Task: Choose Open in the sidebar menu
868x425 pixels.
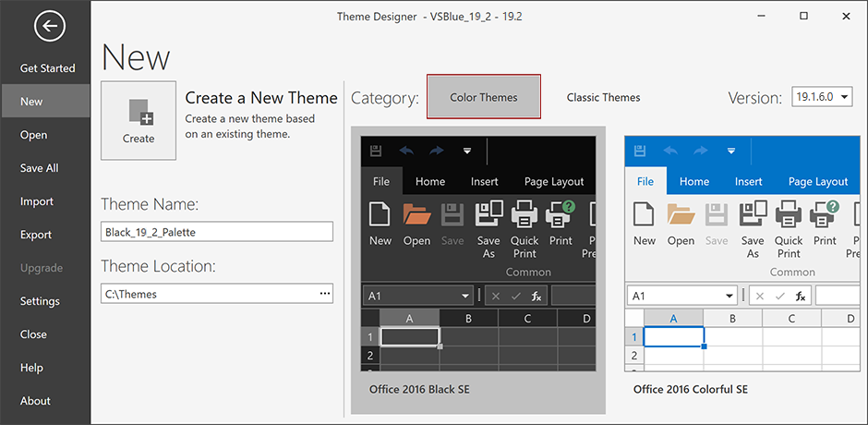Action: (45, 135)
